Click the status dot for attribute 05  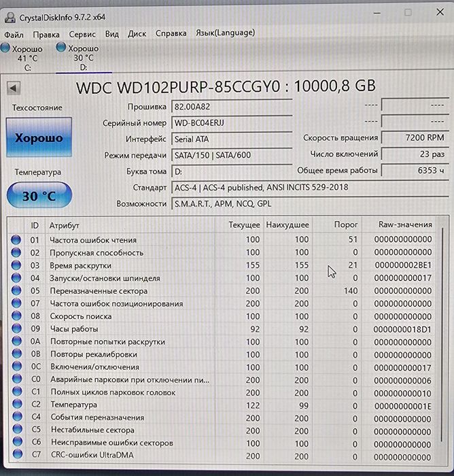tap(16, 290)
